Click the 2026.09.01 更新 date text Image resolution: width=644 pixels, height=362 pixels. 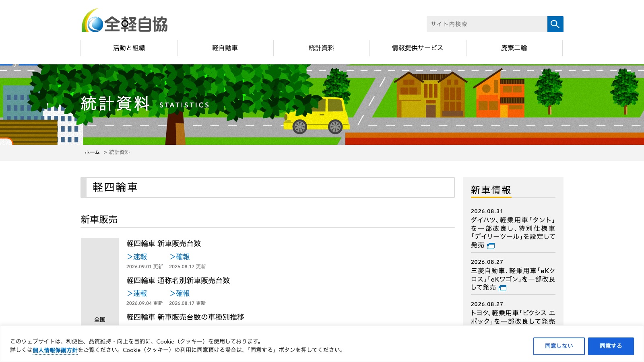pyautogui.click(x=144, y=267)
